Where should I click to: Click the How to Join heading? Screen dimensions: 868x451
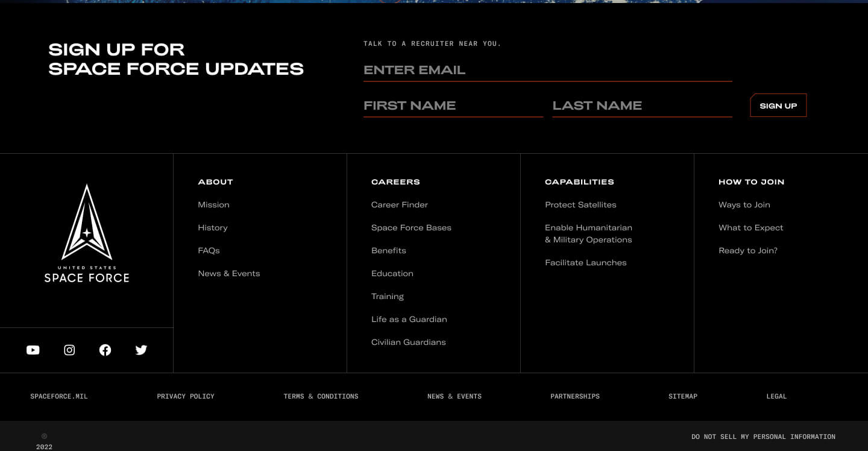(751, 182)
